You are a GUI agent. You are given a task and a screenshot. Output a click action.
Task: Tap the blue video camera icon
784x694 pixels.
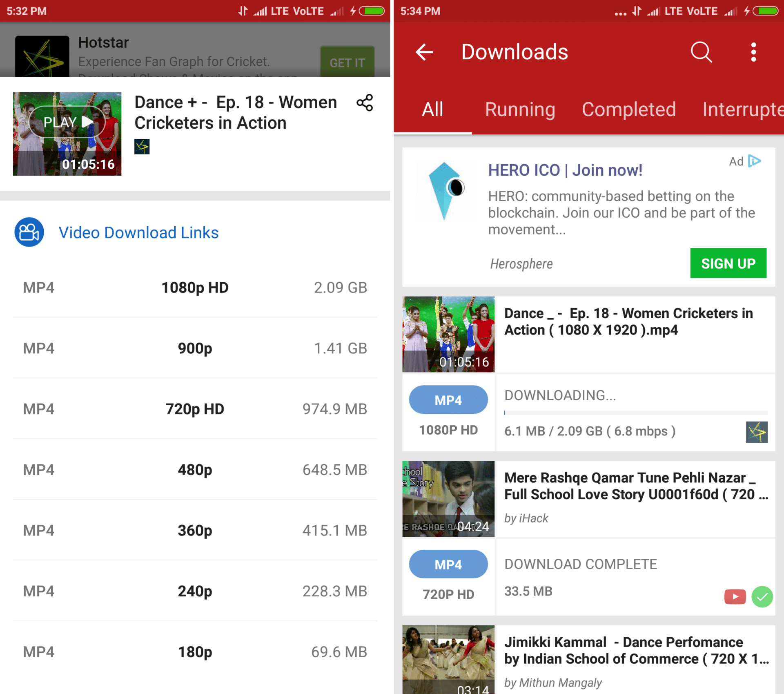[29, 232]
